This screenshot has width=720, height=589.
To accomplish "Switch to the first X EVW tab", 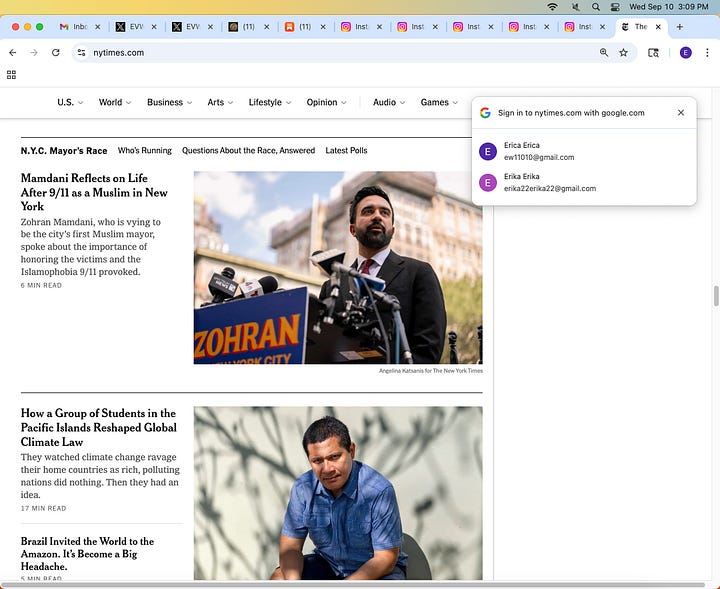I will [x=136, y=27].
